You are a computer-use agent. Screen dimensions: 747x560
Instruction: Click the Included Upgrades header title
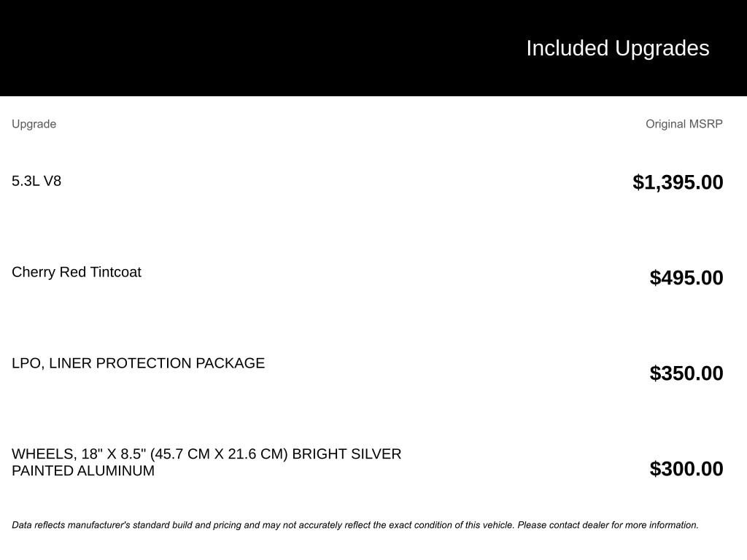point(617,49)
